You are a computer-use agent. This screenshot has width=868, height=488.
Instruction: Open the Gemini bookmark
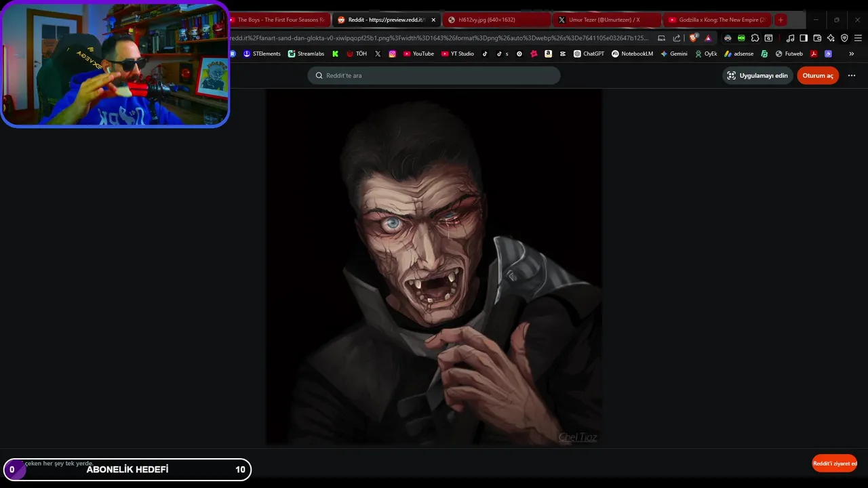[674, 54]
